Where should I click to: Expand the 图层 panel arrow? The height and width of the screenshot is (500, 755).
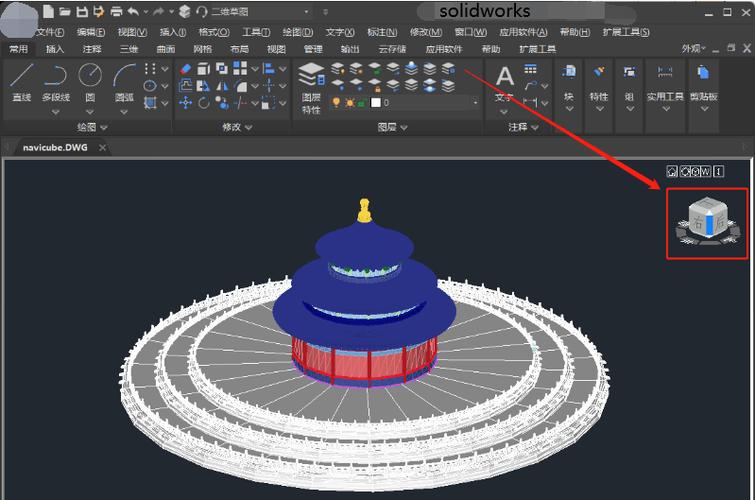(404, 128)
